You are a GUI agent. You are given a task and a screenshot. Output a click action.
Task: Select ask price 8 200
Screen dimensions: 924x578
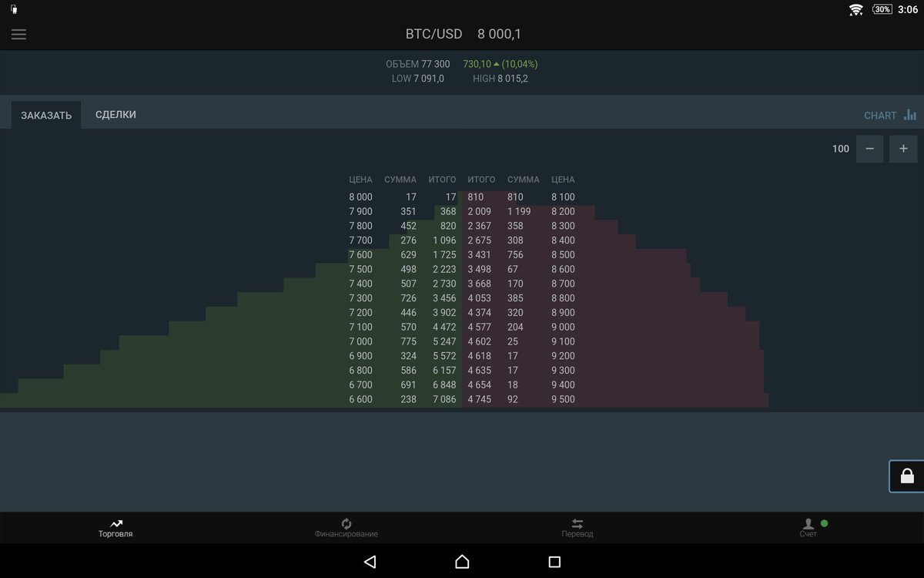[x=563, y=211]
